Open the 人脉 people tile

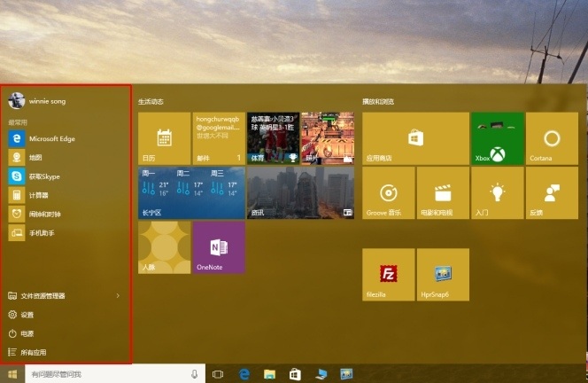coord(164,247)
